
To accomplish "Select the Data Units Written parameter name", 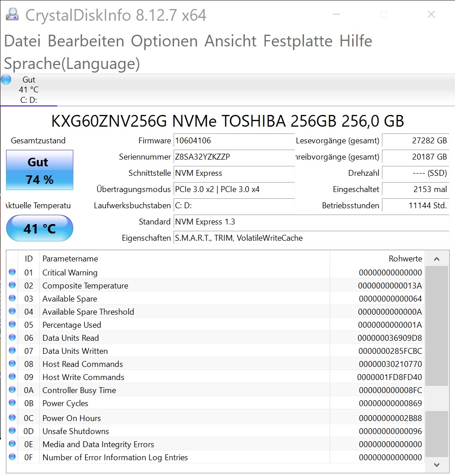I will point(75,351).
